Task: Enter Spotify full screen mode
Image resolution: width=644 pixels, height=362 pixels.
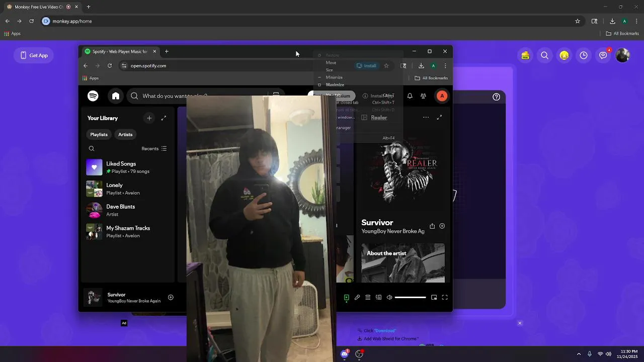Action: point(445,298)
